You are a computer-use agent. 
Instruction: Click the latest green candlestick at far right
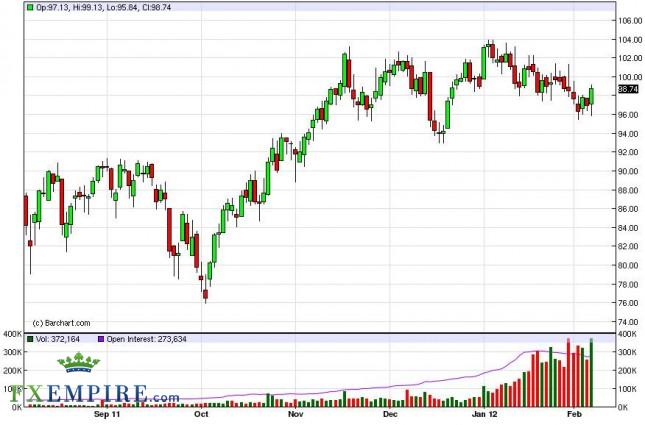pos(592,96)
